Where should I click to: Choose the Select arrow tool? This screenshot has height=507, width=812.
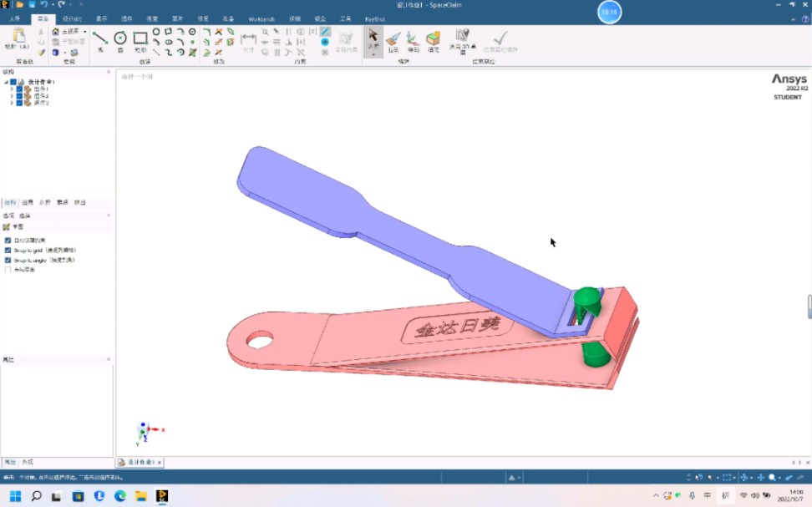[373, 35]
